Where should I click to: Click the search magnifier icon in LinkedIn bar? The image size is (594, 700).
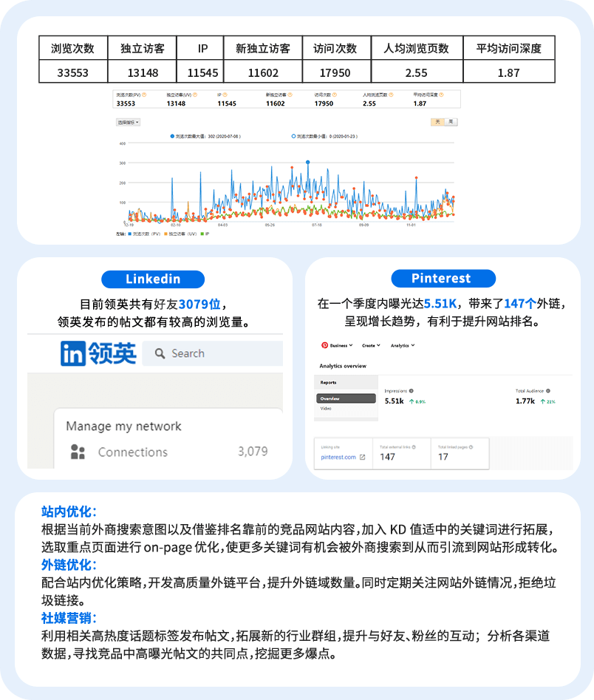(160, 353)
